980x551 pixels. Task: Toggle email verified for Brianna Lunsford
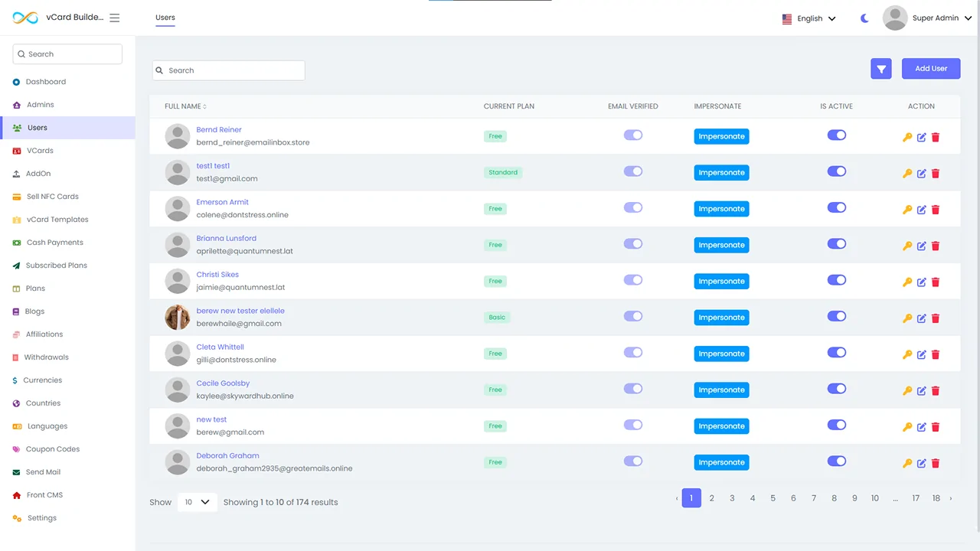coord(633,244)
